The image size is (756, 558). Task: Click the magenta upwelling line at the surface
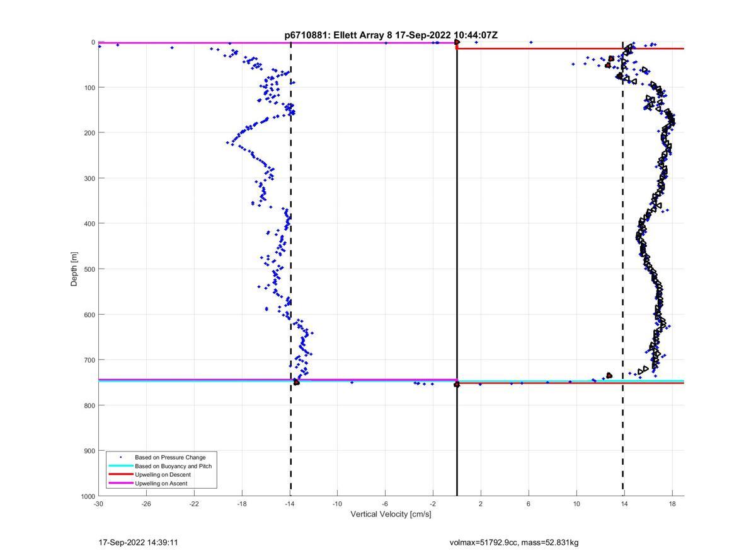[x=277, y=43]
